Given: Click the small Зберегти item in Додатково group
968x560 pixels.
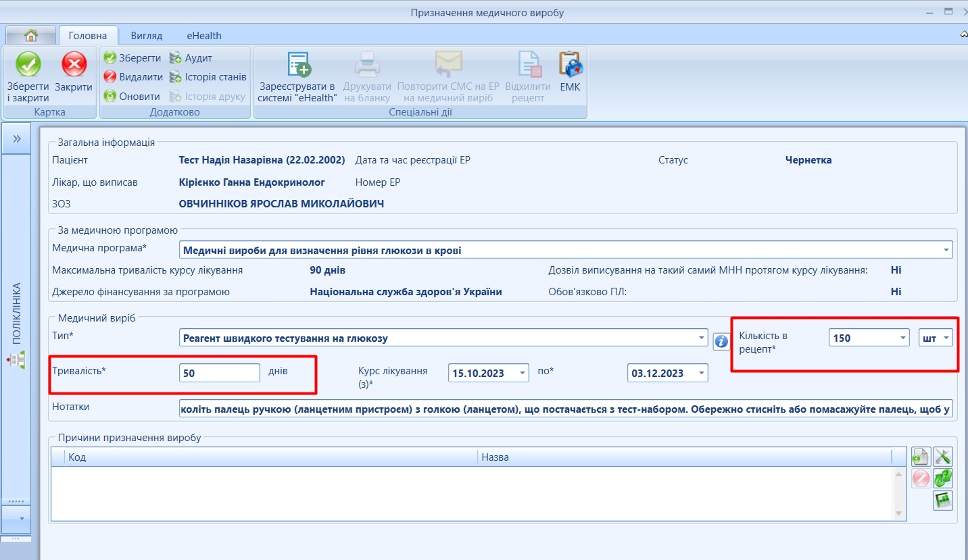Looking at the screenshot, I should click(132, 58).
